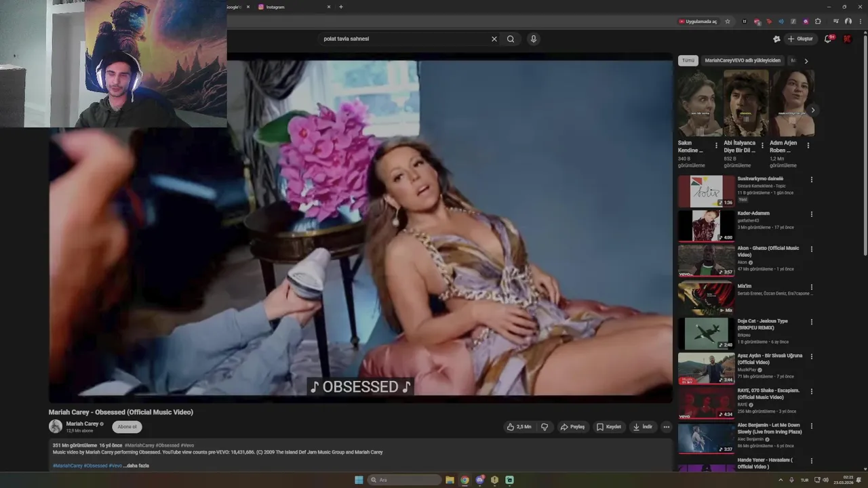Viewport: 868px width, 488px height.
Task: Open the Mariah Carey channel name
Action: click(82, 424)
